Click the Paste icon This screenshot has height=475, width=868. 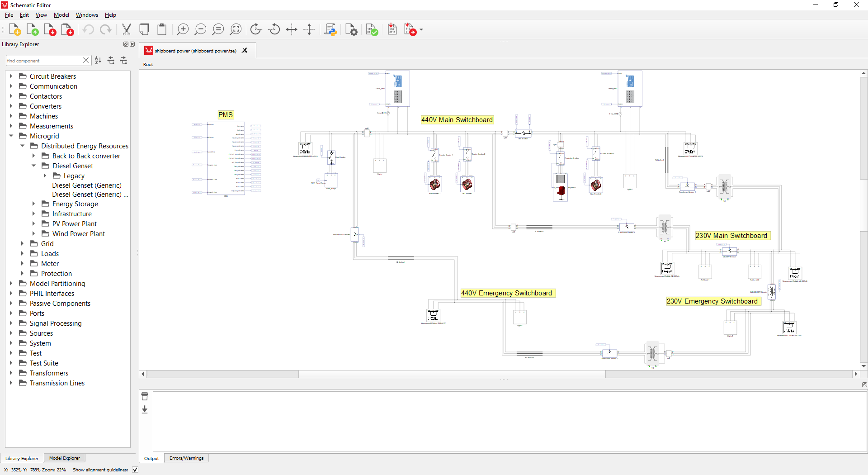pyautogui.click(x=162, y=29)
